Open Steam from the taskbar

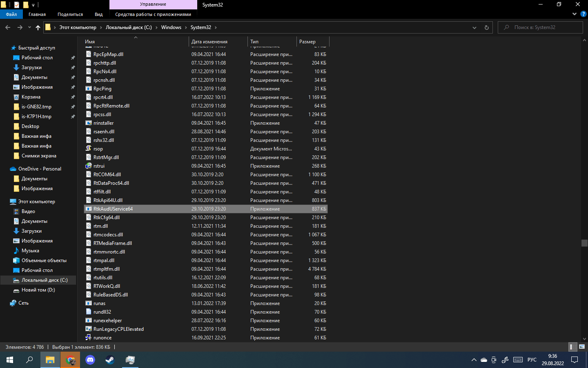click(110, 360)
